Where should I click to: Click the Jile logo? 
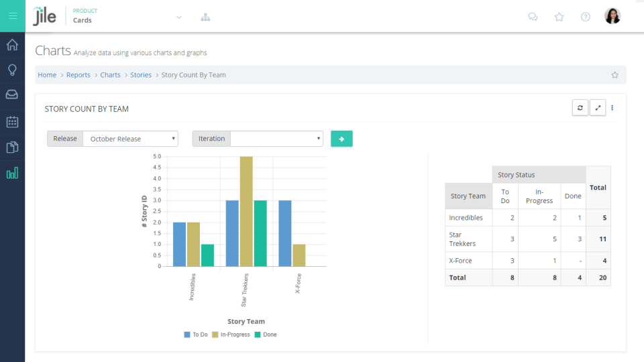pos(44,16)
